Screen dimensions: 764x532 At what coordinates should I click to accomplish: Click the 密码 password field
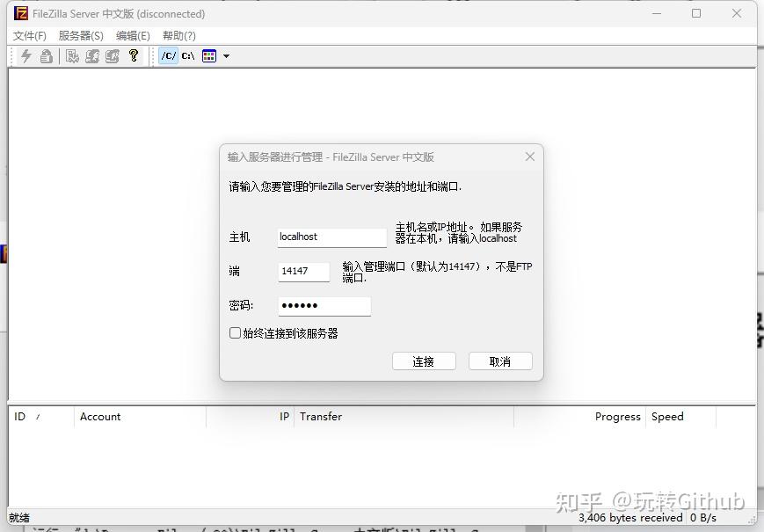(324, 306)
